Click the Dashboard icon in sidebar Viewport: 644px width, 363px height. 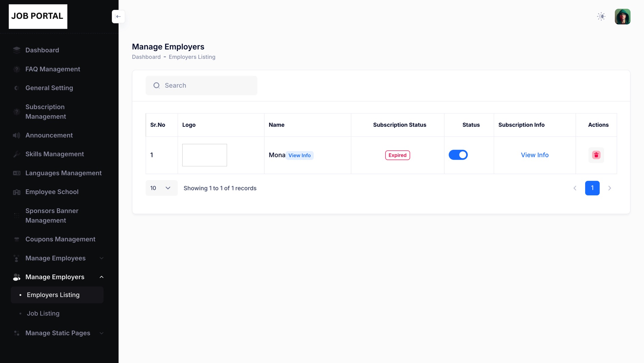16,50
